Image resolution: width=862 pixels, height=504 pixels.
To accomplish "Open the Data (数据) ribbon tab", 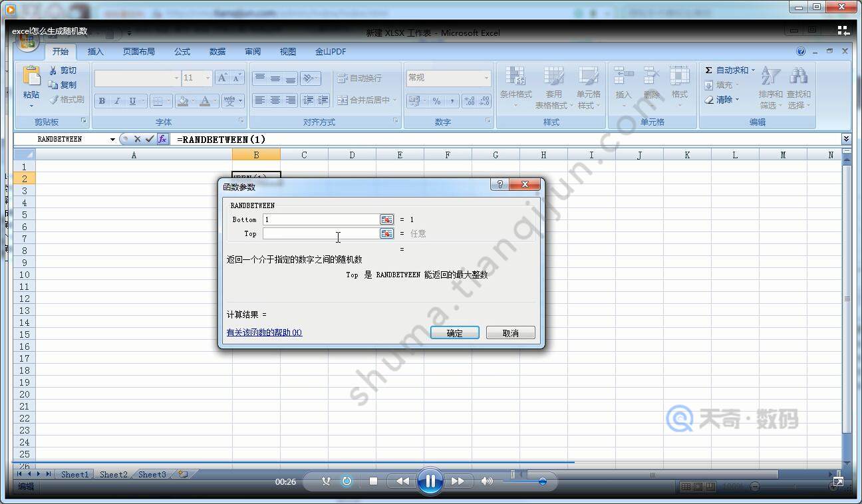I will click(217, 52).
